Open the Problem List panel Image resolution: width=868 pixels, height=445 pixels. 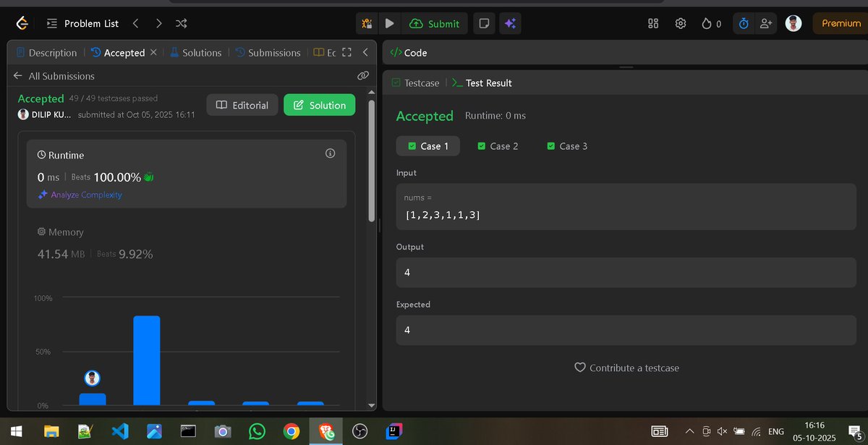click(x=82, y=23)
